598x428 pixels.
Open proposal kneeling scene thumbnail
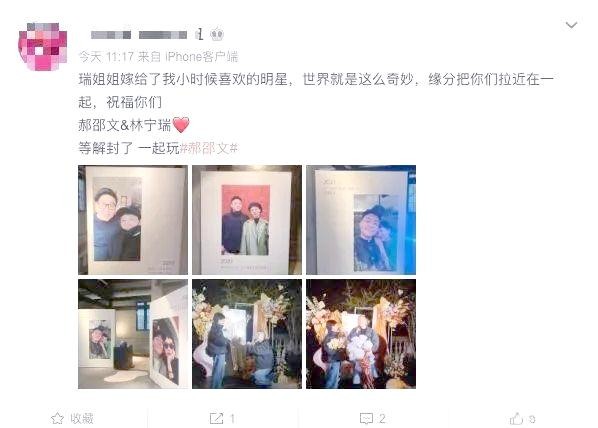click(247, 334)
